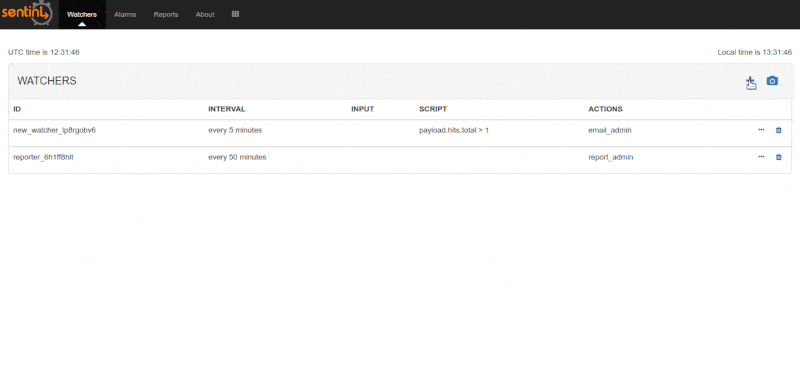The height and width of the screenshot is (389, 800).
Task: Click the Local time display
Action: (x=755, y=52)
